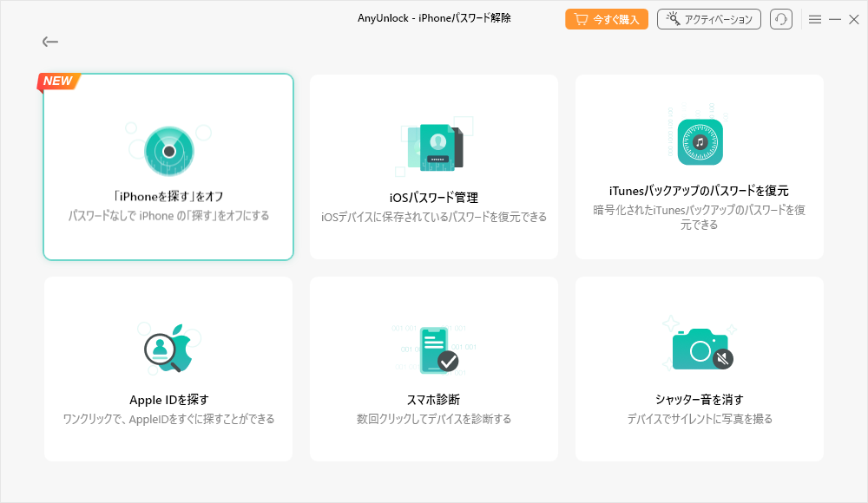The width and height of the screenshot is (868, 503).
Task: Close the AnyUnlock window
Action: pos(853,19)
